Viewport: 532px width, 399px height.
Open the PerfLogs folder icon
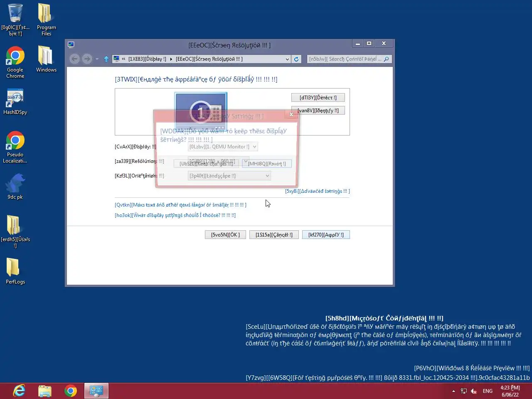click(15, 271)
